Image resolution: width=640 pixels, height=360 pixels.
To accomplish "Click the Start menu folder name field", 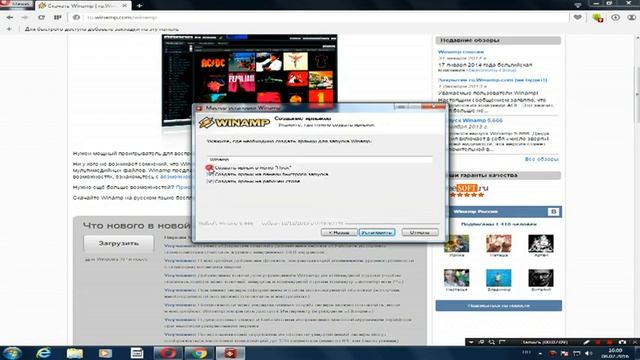I will [320, 159].
